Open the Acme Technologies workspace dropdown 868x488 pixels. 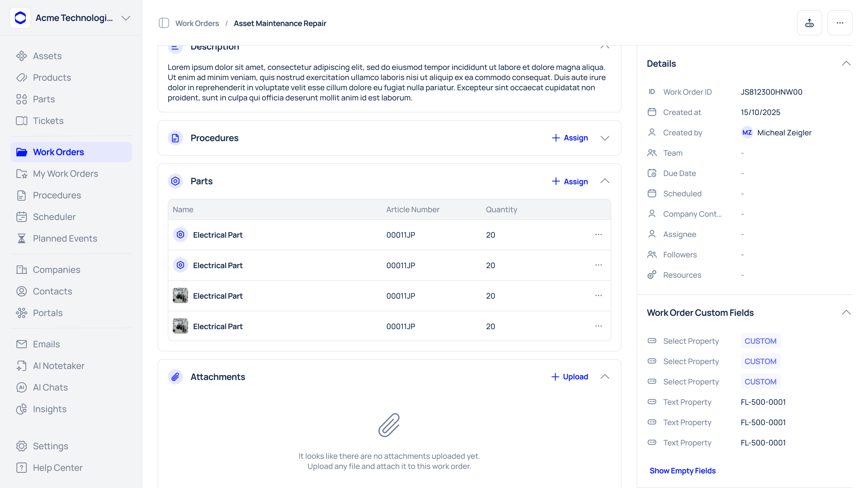[x=126, y=18]
